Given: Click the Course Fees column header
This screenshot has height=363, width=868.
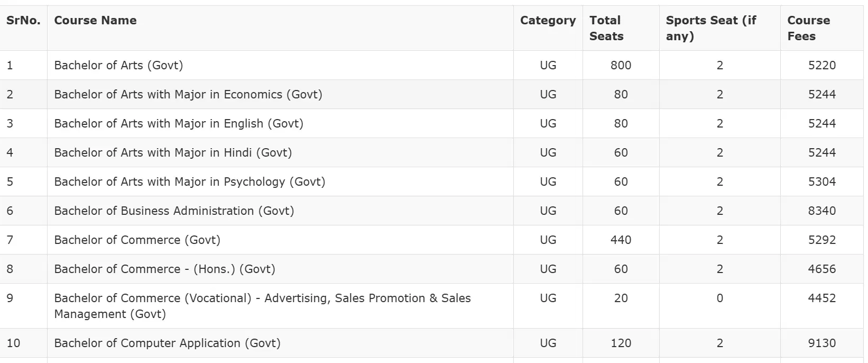Looking at the screenshot, I should pyautogui.click(x=808, y=28).
